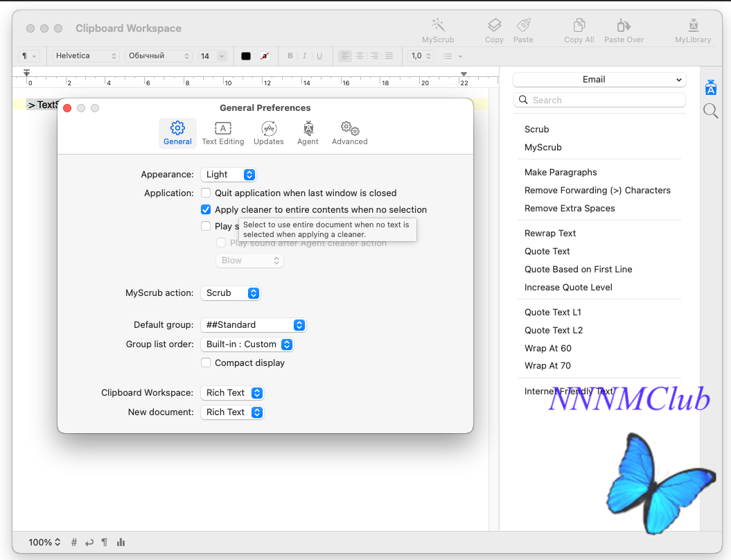
Task: Select Wrap At 60 cleaner
Action: [x=548, y=349]
